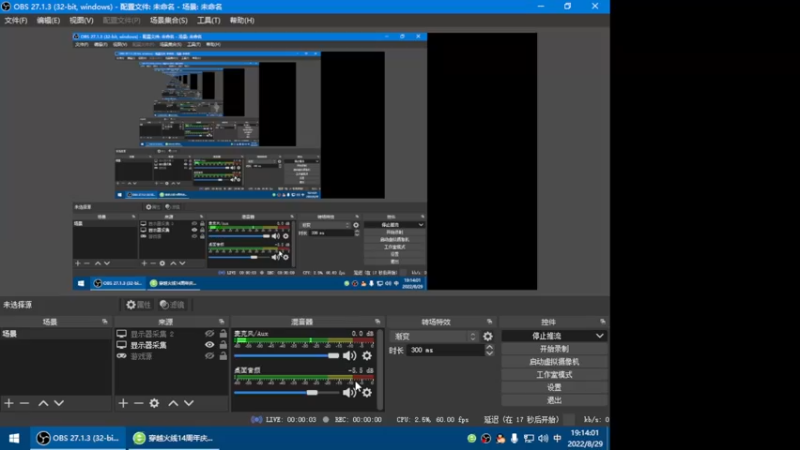Open the network icon in the system tray
The image size is (800, 450).
529,438
